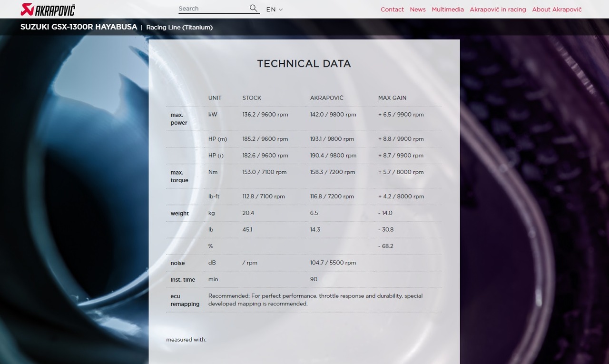Select stock value 182.6 / 9600 rpm

265,156
